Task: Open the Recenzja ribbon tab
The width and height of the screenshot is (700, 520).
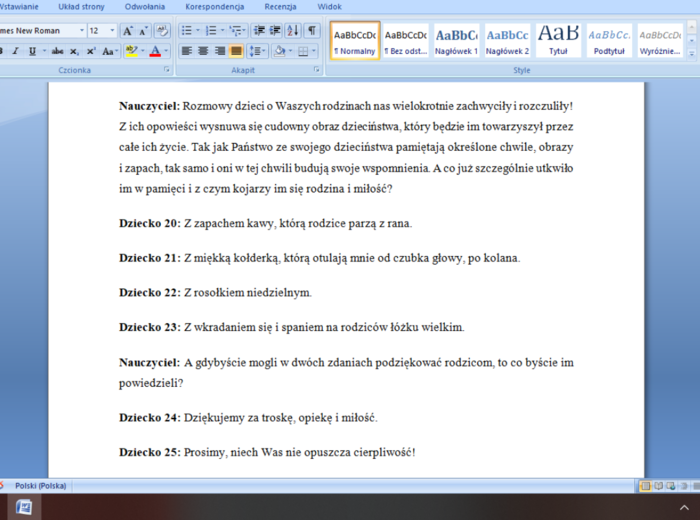Action: (x=280, y=6)
